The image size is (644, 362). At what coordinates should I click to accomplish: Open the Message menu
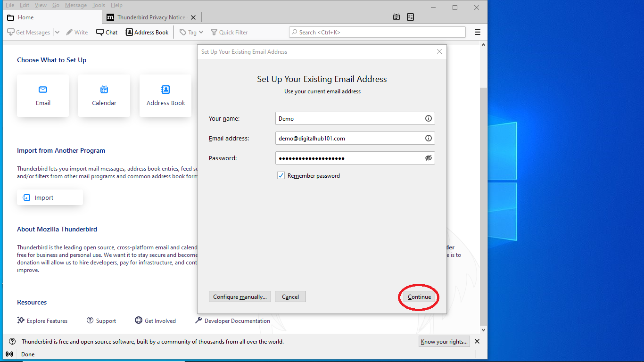75,5
